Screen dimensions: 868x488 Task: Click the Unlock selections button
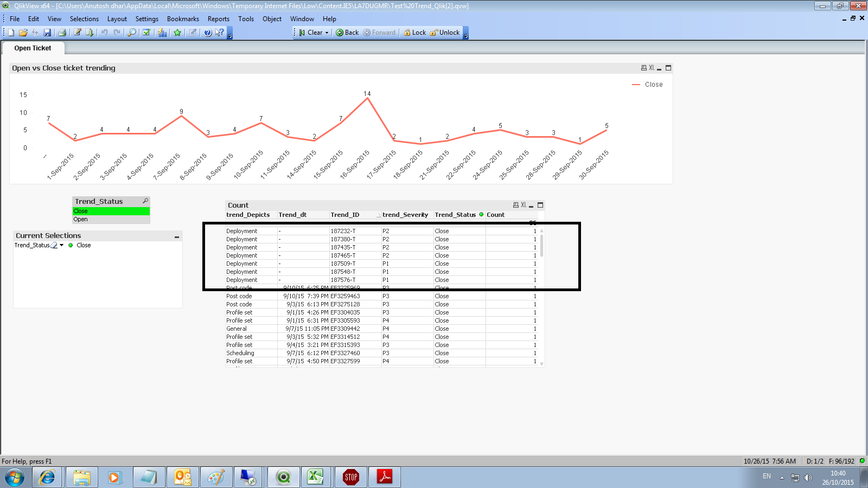[445, 33]
